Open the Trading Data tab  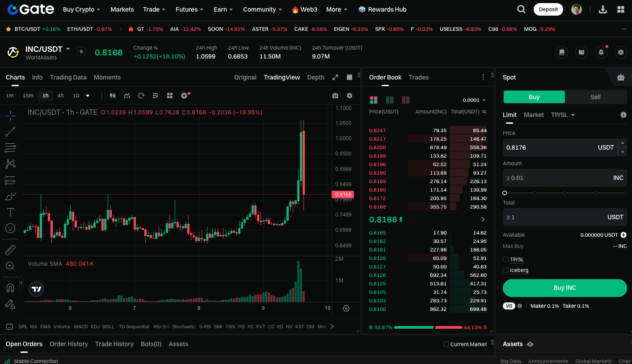click(x=68, y=77)
